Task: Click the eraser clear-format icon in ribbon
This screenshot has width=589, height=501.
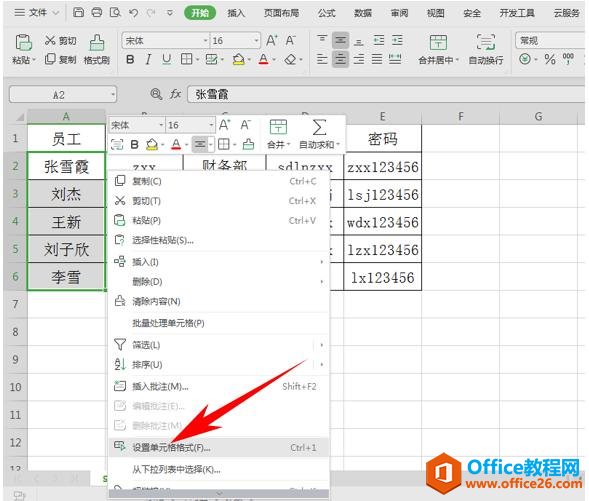Action: (290, 59)
